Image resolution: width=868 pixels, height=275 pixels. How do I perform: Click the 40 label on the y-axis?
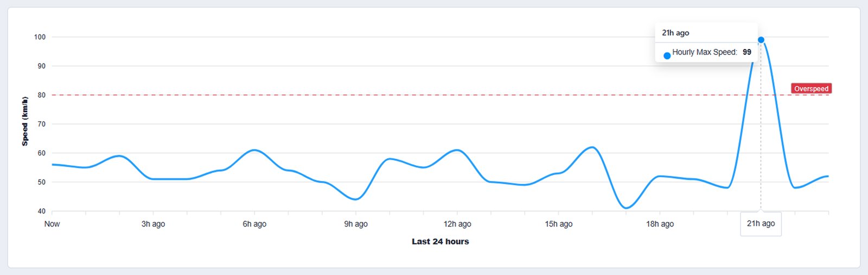click(41, 211)
